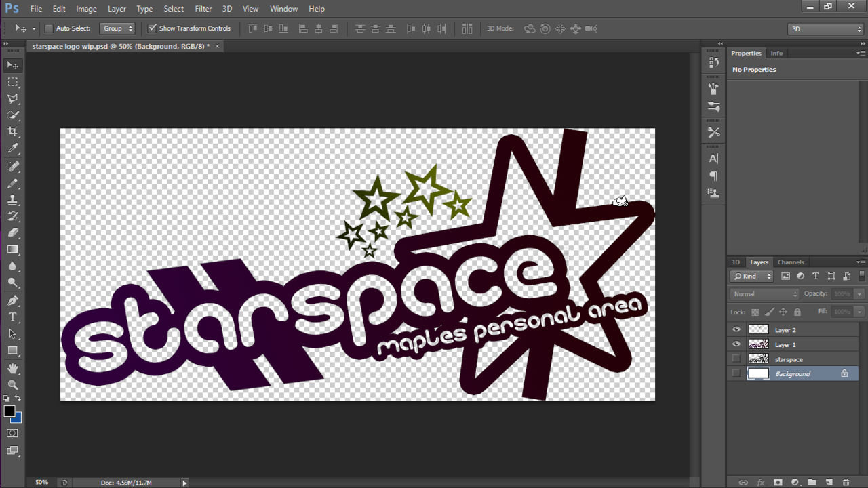Choose the Zoom tool

(13, 385)
